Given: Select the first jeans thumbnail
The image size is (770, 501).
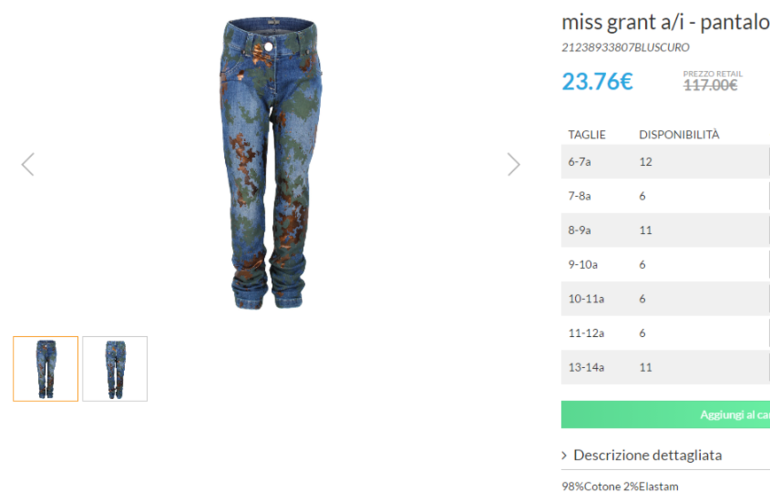Looking at the screenshot, I should tap(46, 369).
